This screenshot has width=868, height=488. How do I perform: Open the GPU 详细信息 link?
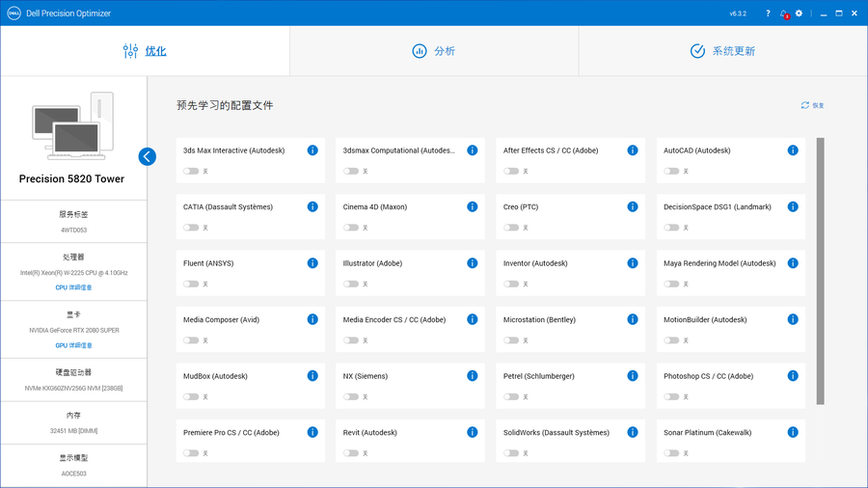coord(73,344)
